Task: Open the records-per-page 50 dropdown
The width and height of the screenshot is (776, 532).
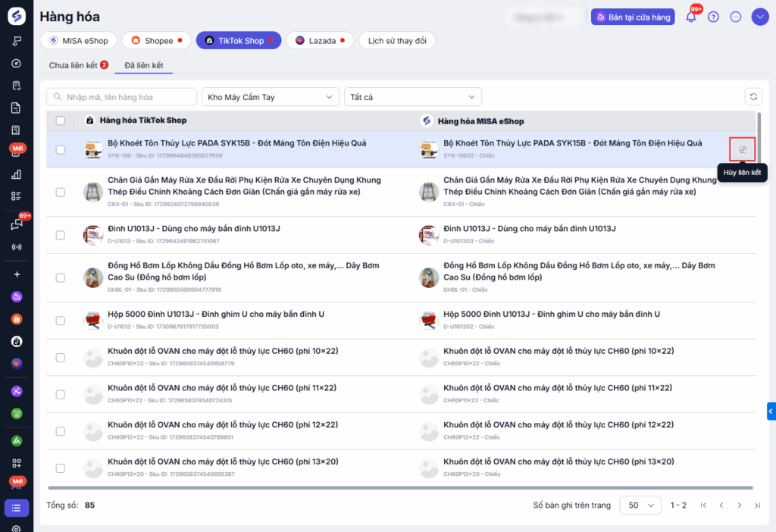Action: 640,505
